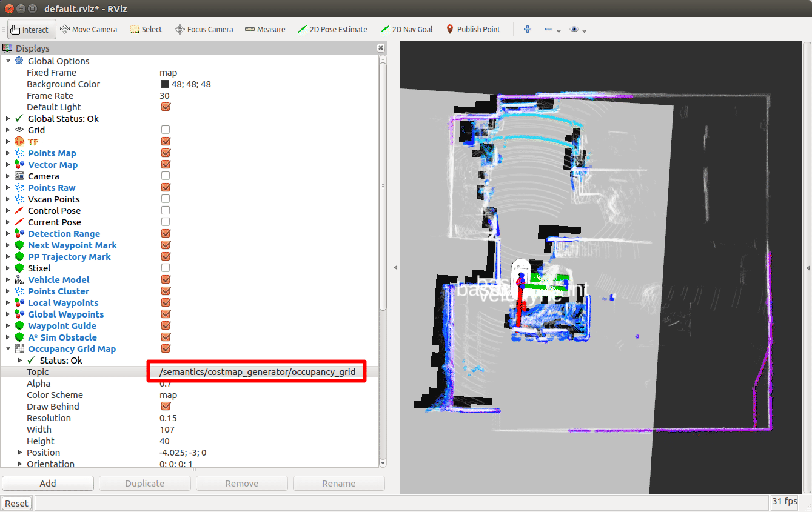Image resolution: width=812 pixels, height=512 pixels.
Task: Open the eye views dropdown in toolbar
Action: [x=577, y=29]
